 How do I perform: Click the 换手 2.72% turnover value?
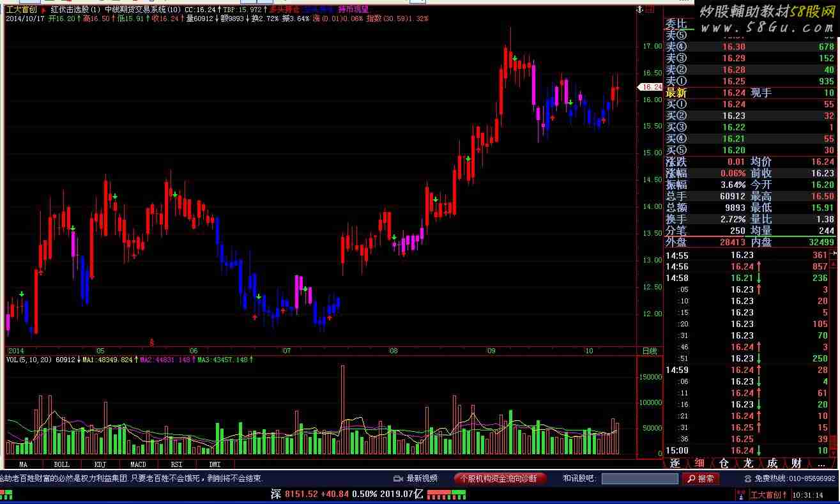pos(733,219)
